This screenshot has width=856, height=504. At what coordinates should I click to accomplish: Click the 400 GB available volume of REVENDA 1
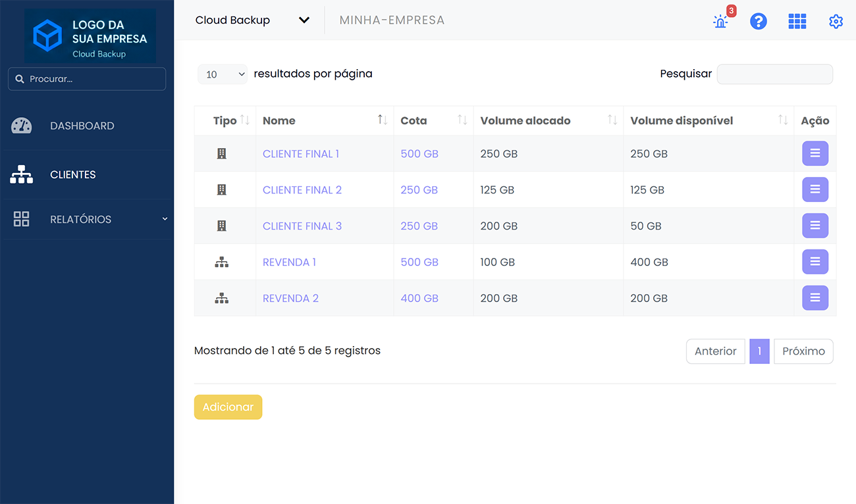point(649,263)
